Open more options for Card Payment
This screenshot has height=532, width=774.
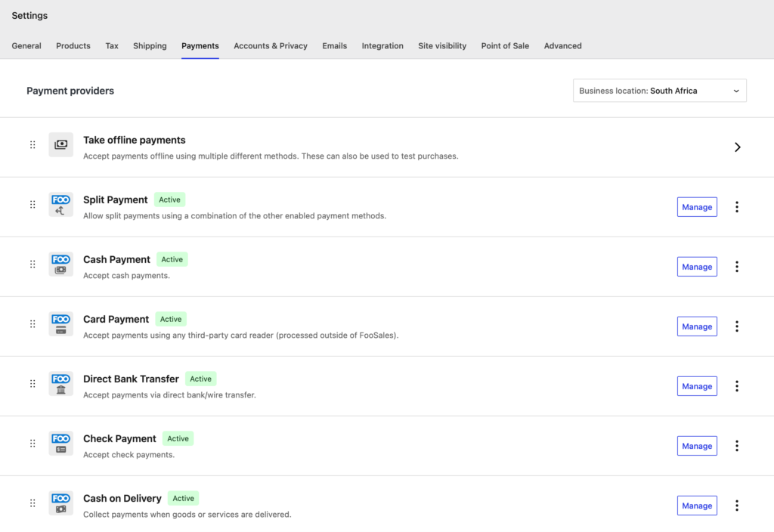pyautogui.click(x=736, y=326)
